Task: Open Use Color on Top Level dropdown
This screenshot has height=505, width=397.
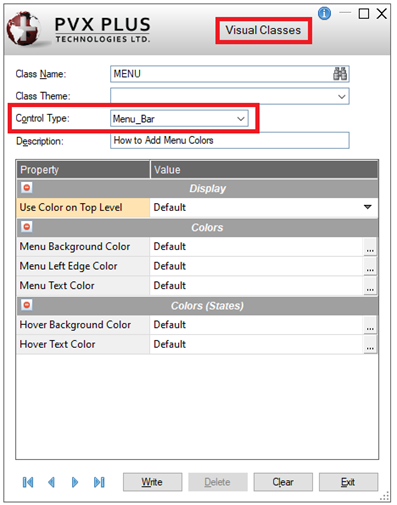Action: point(368,207)
